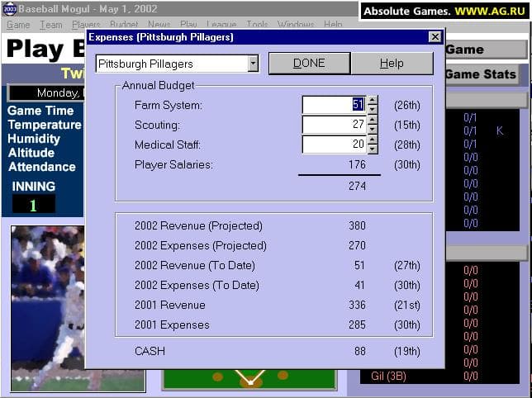Open the Budget menu

124,25
